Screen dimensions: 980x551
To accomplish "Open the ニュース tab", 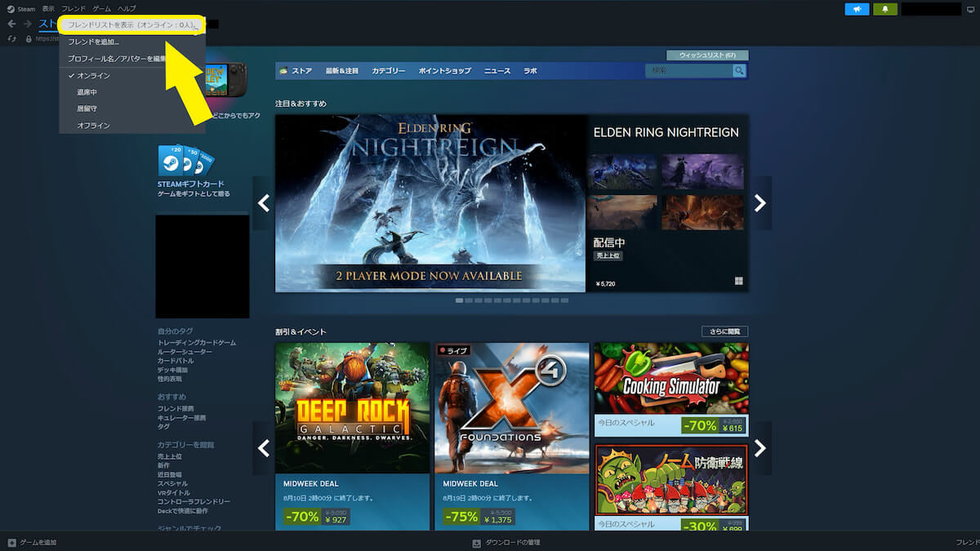I will tap(497, 71).
